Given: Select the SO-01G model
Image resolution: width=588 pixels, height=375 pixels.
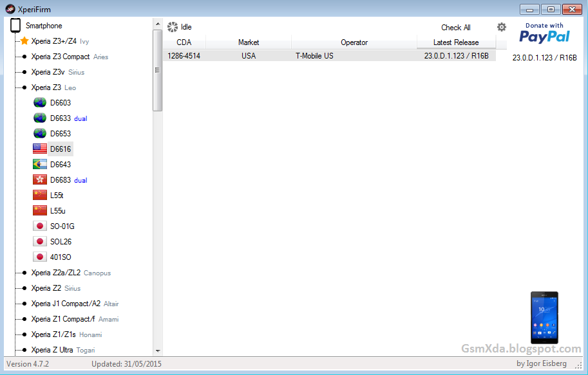Looking at the screenshot, I should click(x=62, y=226).
